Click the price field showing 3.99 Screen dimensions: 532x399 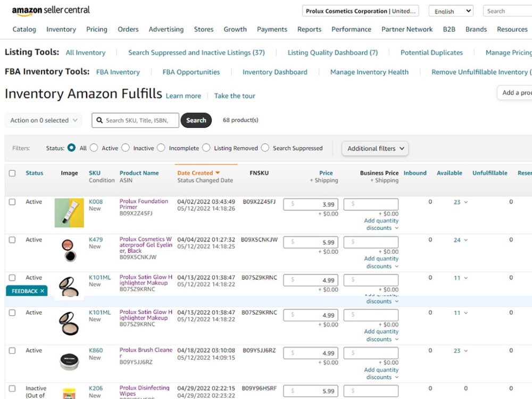[311, 204]
